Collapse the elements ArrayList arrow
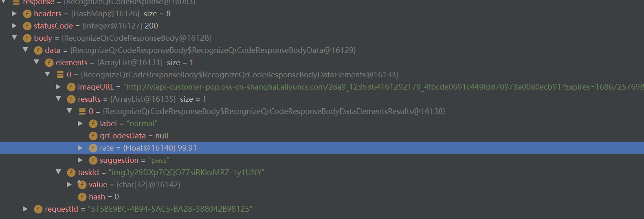 (36, 62)
